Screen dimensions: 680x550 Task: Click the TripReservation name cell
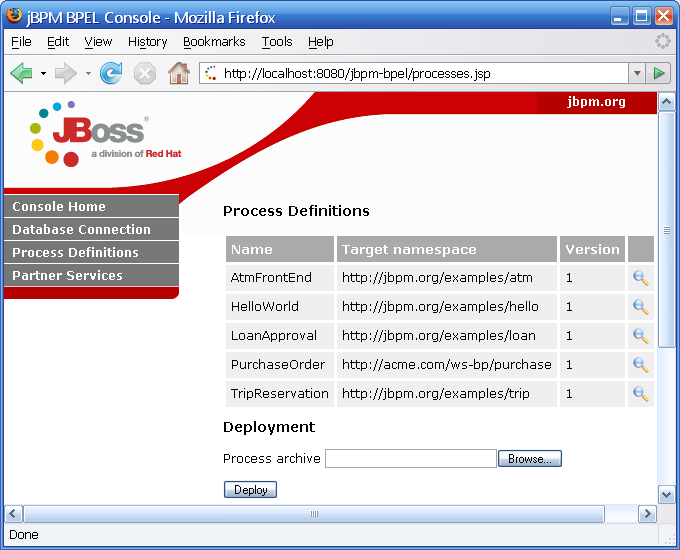pos(280,394)
